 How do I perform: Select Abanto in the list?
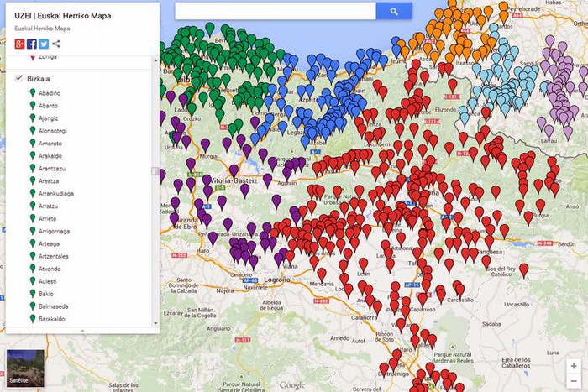click(x=49, y=106)
